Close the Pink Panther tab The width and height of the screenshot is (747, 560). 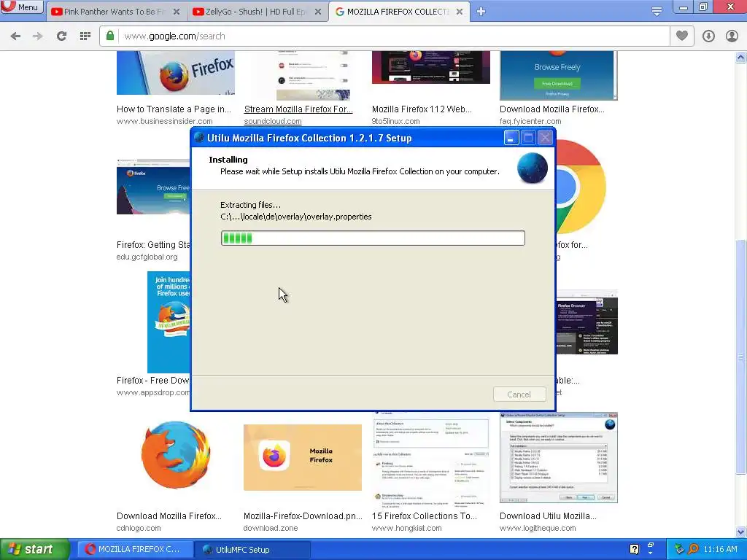click(177, 12)
